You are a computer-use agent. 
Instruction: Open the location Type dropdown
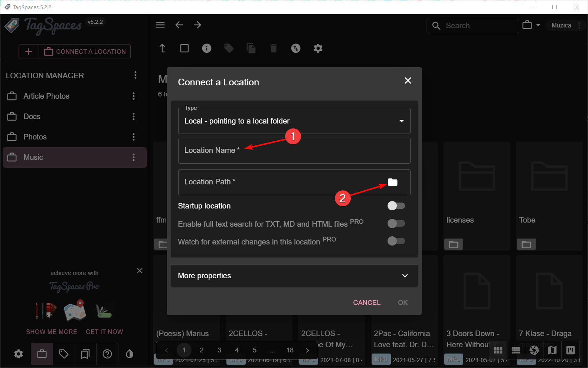(294, 121)
